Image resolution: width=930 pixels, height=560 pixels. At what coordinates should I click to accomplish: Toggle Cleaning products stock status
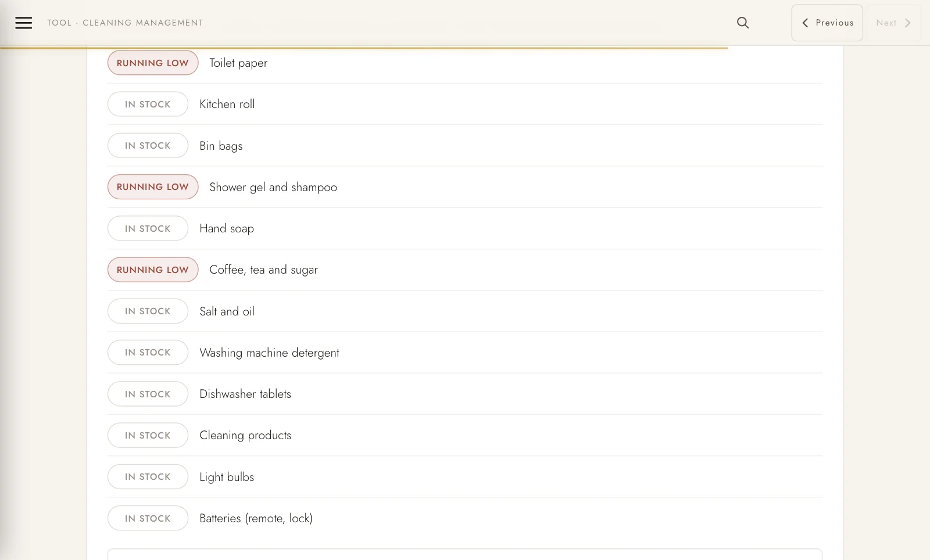click(x=148, y=435)
